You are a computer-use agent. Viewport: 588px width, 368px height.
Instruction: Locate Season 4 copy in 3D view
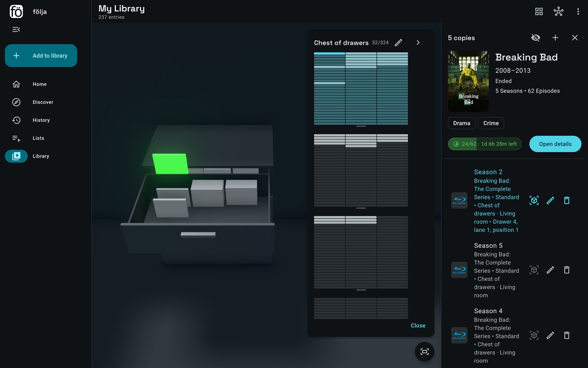pos(534,335)
